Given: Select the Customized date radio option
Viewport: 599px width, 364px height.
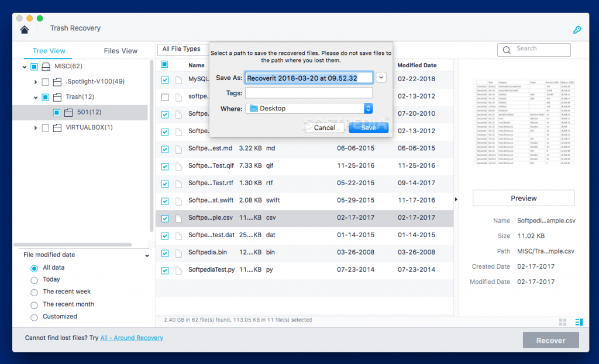Looking at the screenshot, I should click(35, 317).
